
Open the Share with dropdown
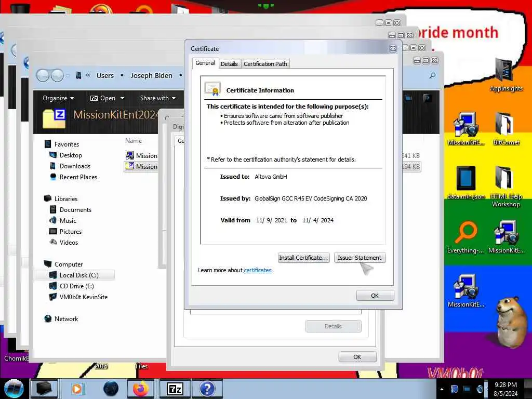coord(158,98)
